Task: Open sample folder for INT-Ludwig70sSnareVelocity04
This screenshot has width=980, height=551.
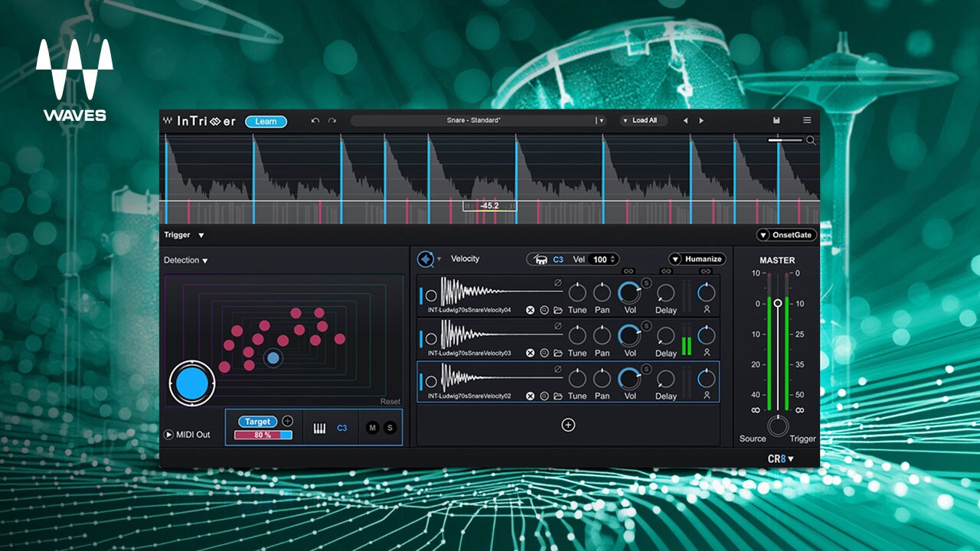Action: (x=558, y=311)
